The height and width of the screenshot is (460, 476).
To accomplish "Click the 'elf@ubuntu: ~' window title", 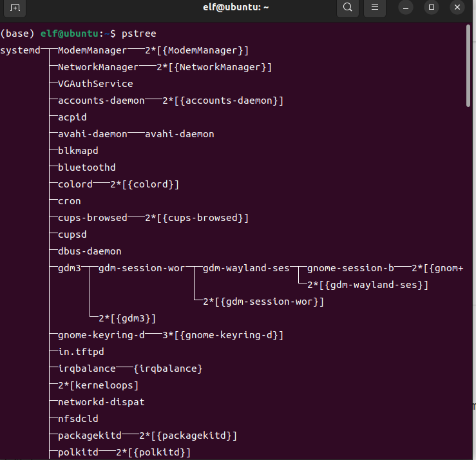I will point(236,7).
